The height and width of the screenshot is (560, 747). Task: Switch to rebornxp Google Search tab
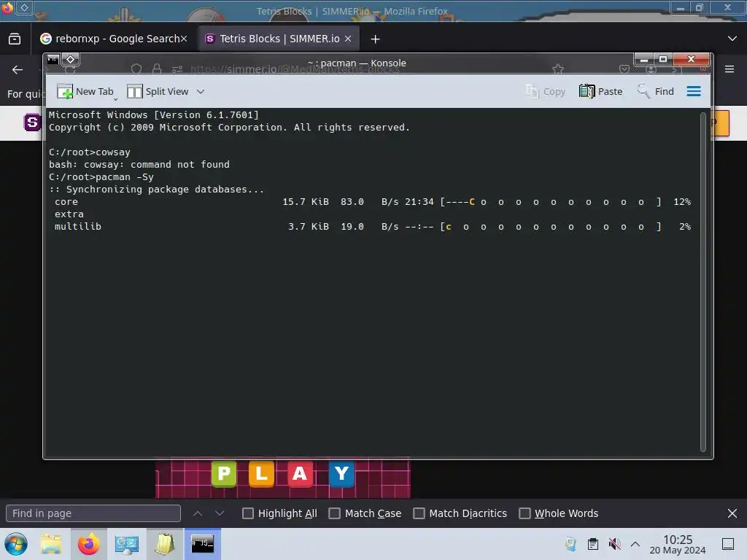[112, 39]
